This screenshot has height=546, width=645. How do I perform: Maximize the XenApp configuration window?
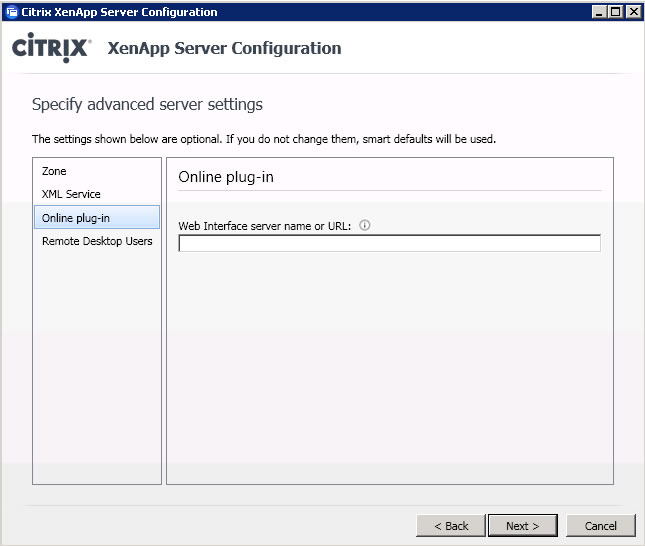615,12
